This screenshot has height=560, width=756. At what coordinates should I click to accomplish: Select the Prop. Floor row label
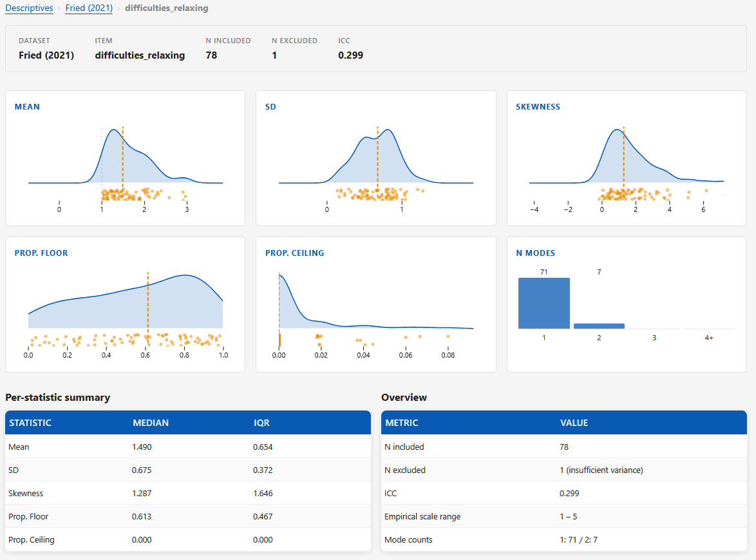coord(28,517)
